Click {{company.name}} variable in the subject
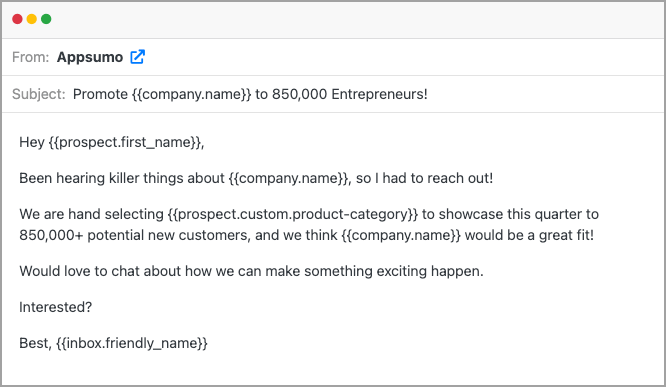This screenshot has height=387, width=666. pyautogui.click(x=192, y=94)
